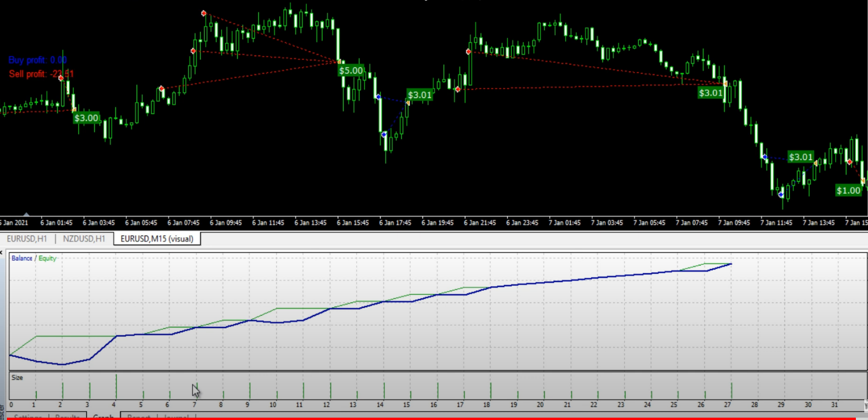Close the strategy tester panel
Viewport: 868px width, 420px height.
(x=2, y=253)
